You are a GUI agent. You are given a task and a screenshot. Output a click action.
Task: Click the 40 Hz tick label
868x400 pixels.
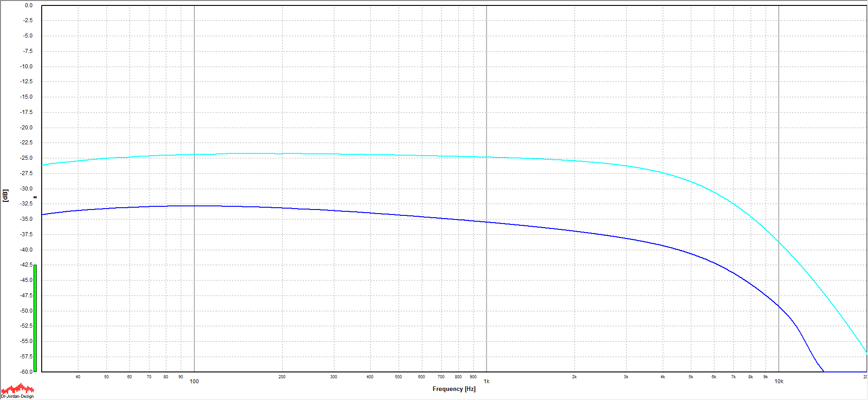(78, 376)
